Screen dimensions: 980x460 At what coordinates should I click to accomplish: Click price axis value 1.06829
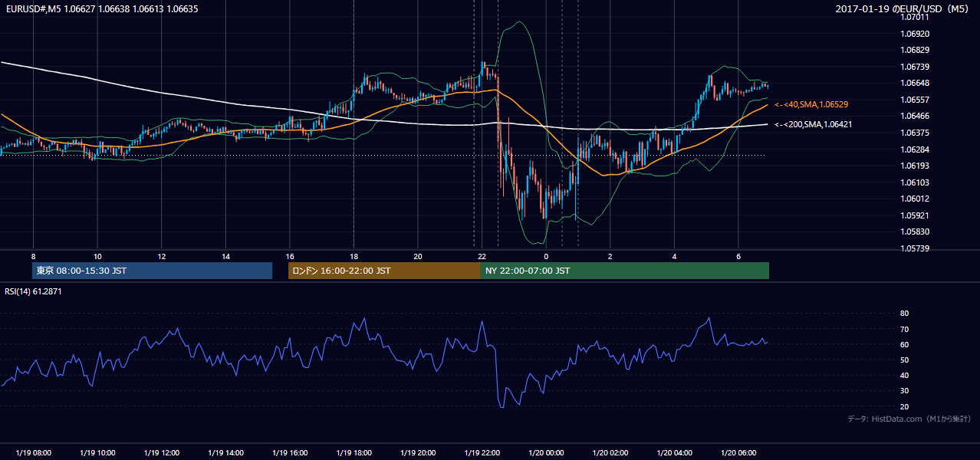(x=916, y=50)
